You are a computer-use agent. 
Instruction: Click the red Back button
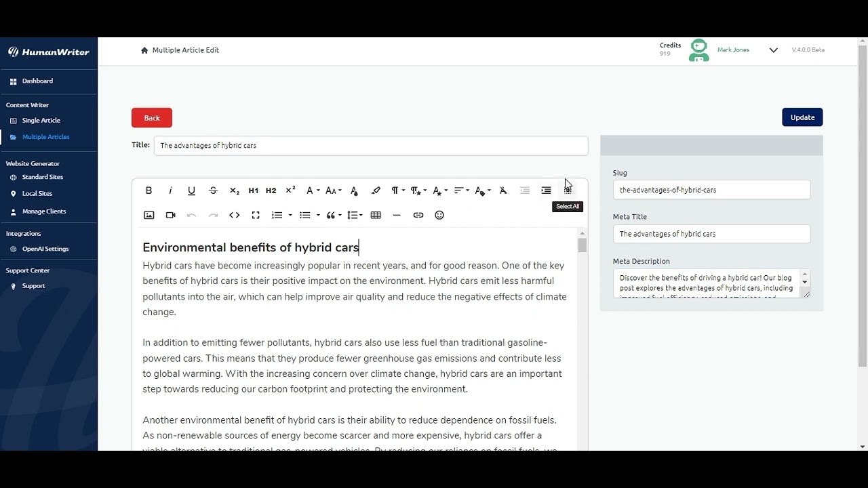coord(152,118)
